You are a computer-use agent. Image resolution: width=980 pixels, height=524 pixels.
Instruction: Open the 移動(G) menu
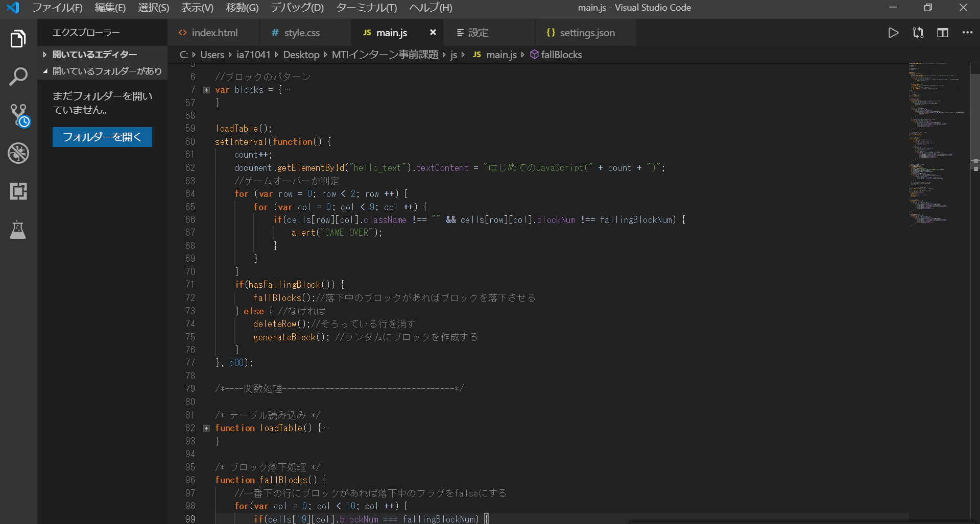[242, 8]
